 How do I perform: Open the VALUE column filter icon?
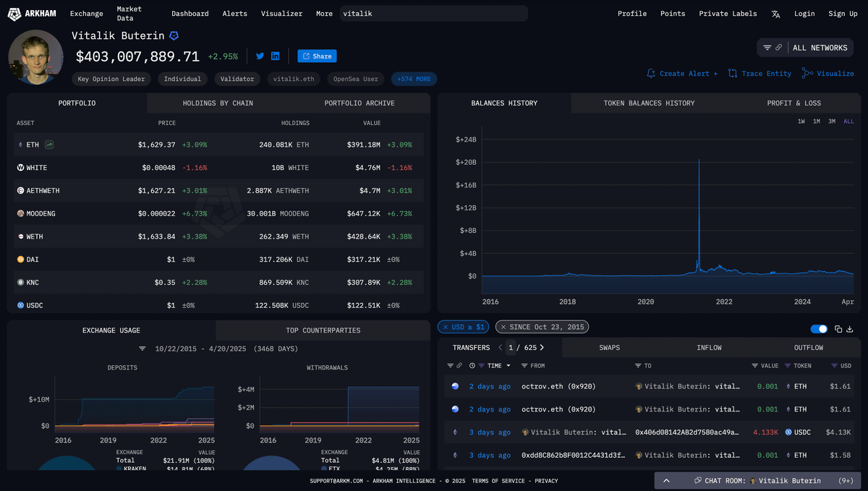754,366
